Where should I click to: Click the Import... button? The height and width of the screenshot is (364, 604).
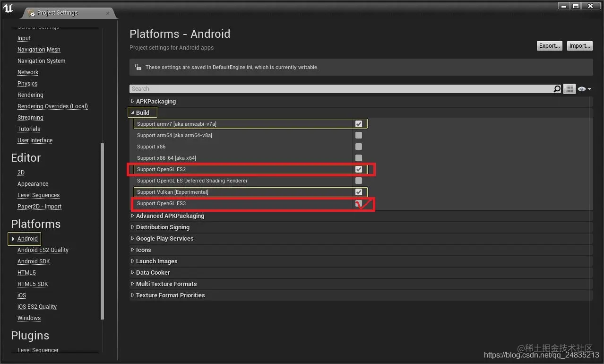[x=579, y=46]
